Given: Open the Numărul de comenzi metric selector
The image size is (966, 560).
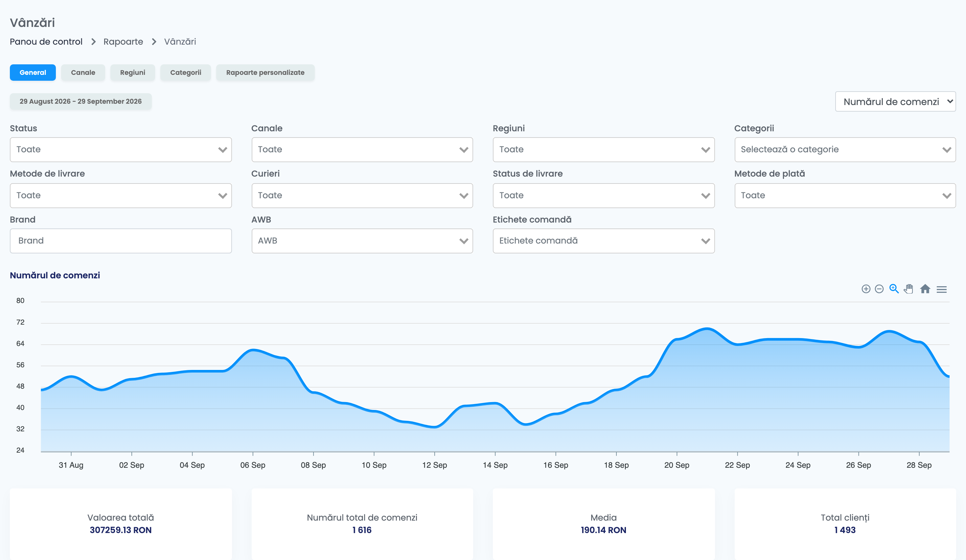Looking at the screenshot, I should point(895,101).
